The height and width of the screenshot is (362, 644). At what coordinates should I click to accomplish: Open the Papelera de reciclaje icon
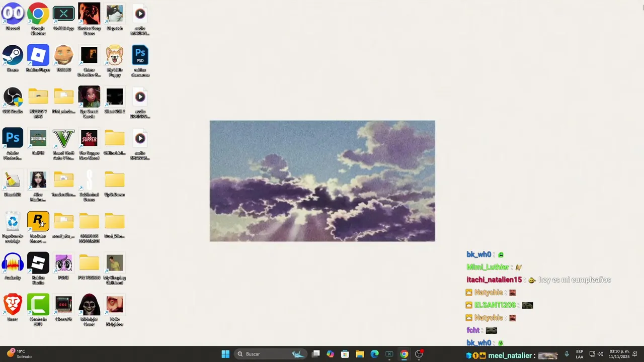click(13, 227)
